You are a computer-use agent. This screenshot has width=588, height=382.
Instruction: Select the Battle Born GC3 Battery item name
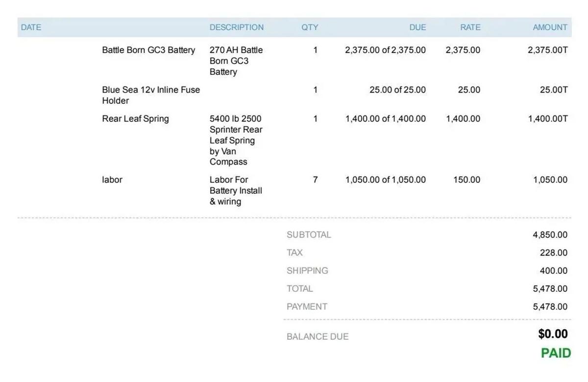148,50
